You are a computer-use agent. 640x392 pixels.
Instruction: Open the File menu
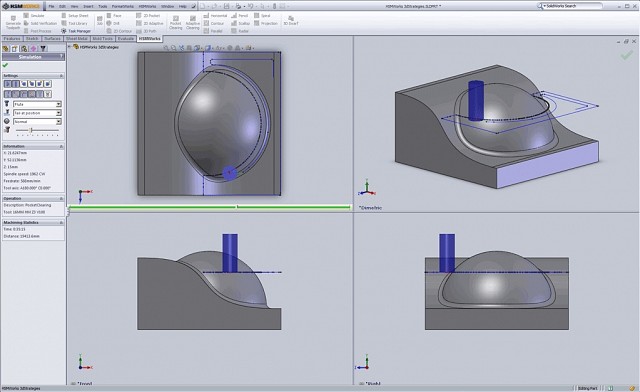(x=51, y=7)
